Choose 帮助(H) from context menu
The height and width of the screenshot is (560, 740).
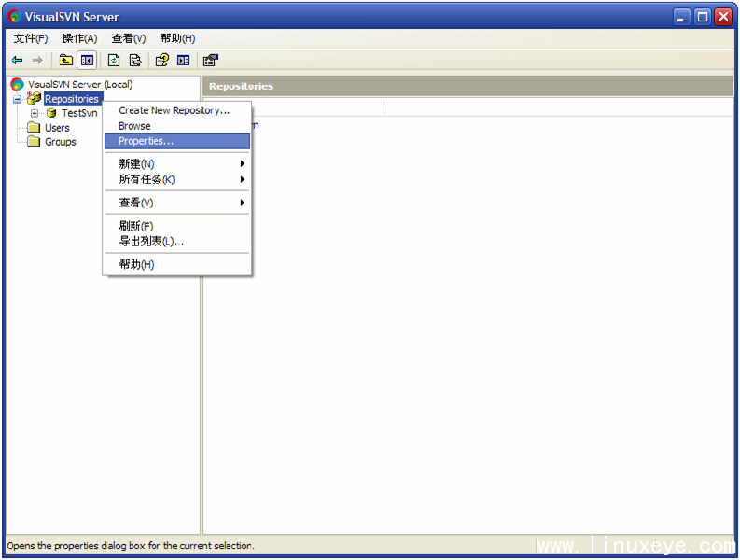pos(177,264)
